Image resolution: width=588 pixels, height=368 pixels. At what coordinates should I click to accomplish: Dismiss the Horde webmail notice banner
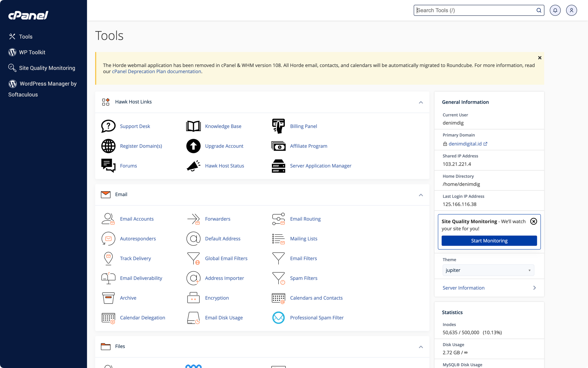click(540, 58)
